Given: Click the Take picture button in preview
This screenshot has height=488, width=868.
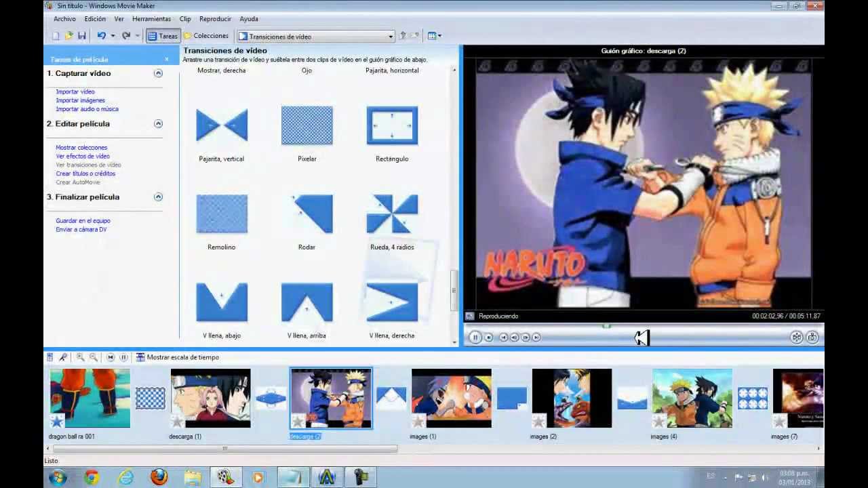Looking at the screenshot, I should [x=812, y=337].
